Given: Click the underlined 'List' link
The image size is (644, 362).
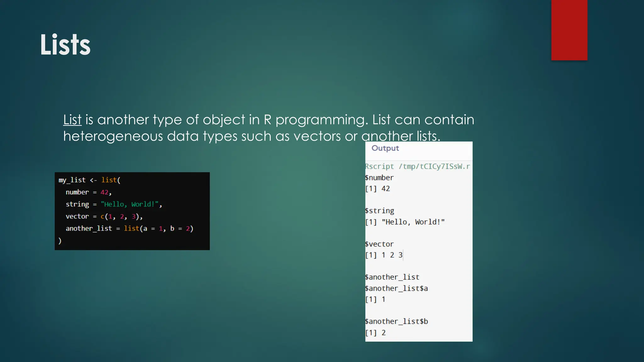Looking at the screenshot, I should 72,120.
